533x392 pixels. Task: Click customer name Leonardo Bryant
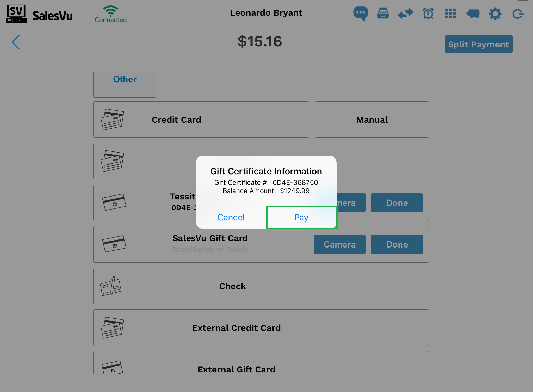(266, 13)
